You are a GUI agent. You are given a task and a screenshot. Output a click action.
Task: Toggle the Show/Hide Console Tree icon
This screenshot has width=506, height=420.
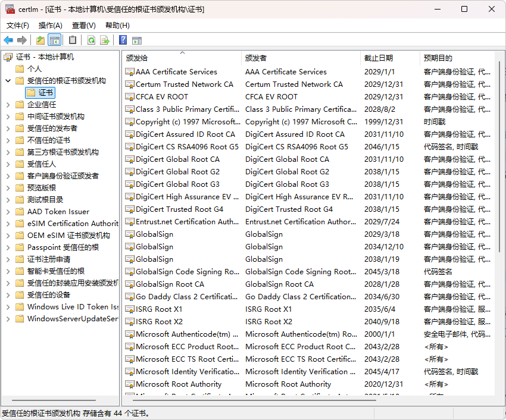tap(54, 40)
